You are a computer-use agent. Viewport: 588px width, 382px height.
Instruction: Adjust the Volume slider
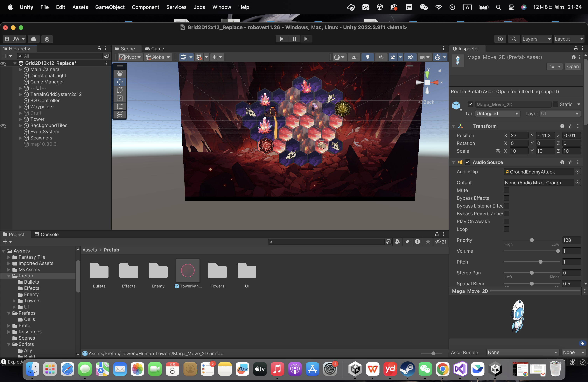(x=531, y=251)
